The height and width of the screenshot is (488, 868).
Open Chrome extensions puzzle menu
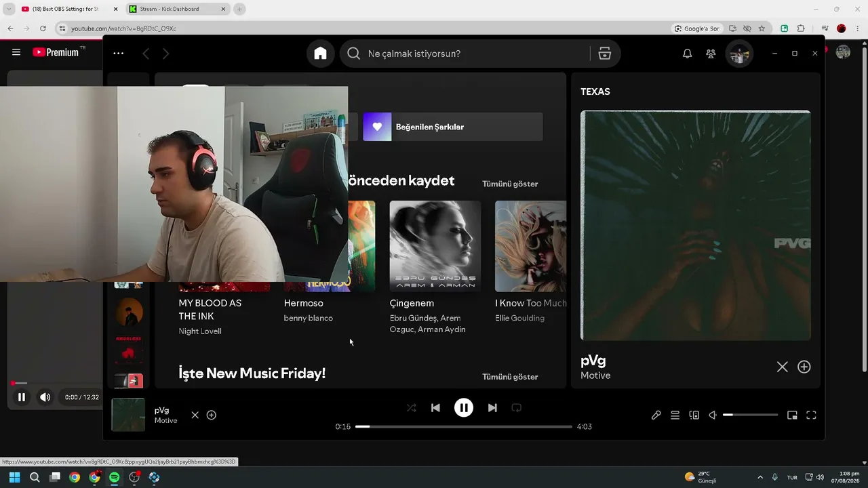pos(801,28)
